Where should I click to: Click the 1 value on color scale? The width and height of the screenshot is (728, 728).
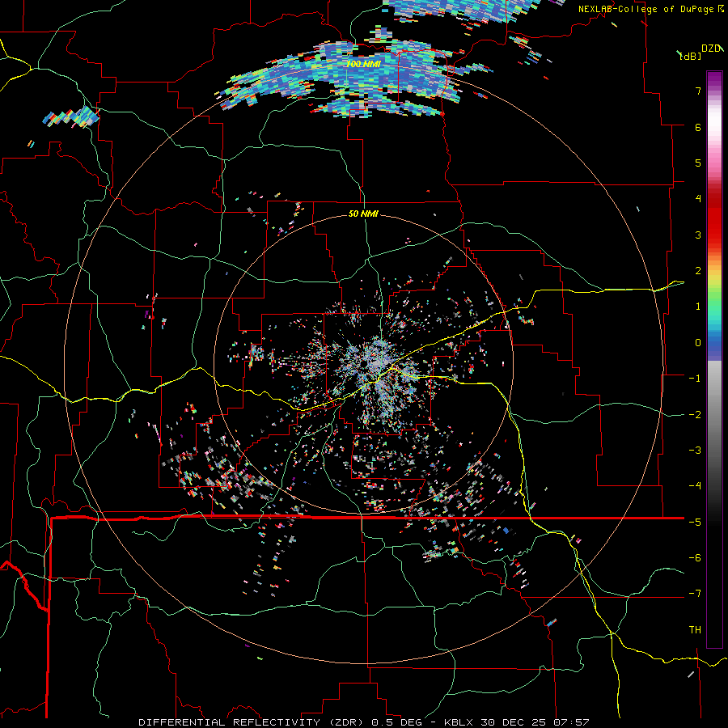pyautogui.click(x=698, y=307)
